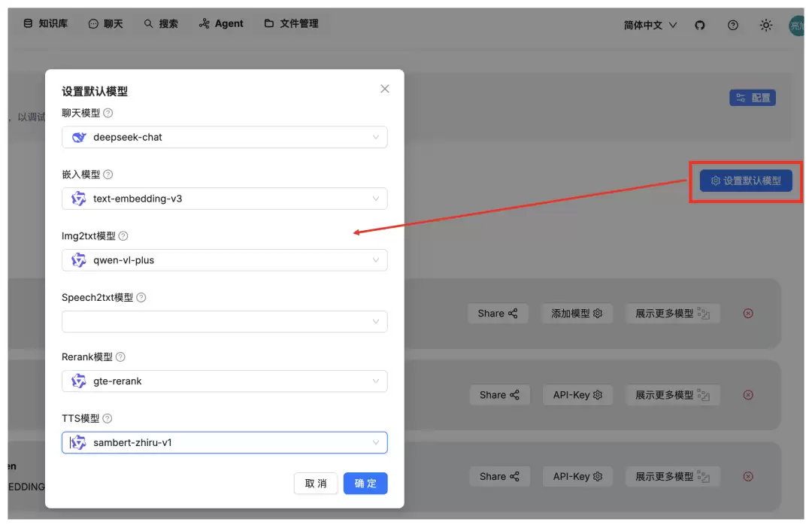Close the 设置默认模型 dialog
812x525 pixels.
(385, 89)
